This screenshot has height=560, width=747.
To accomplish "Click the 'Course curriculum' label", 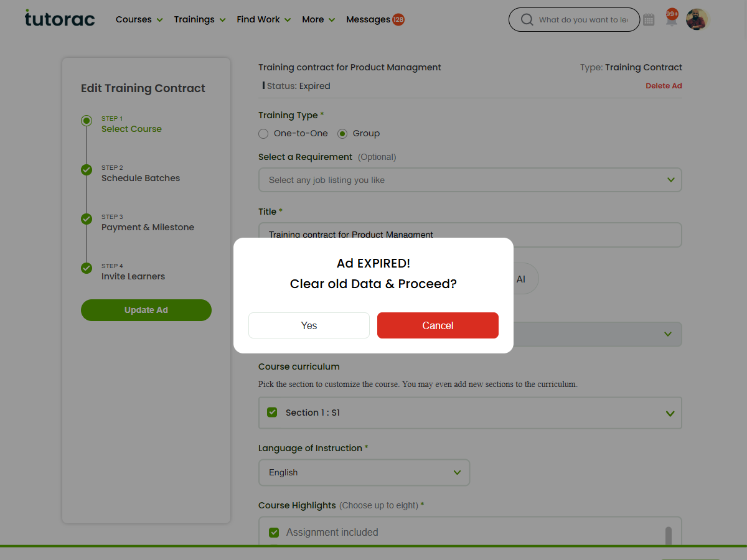I will coord(299,366).
